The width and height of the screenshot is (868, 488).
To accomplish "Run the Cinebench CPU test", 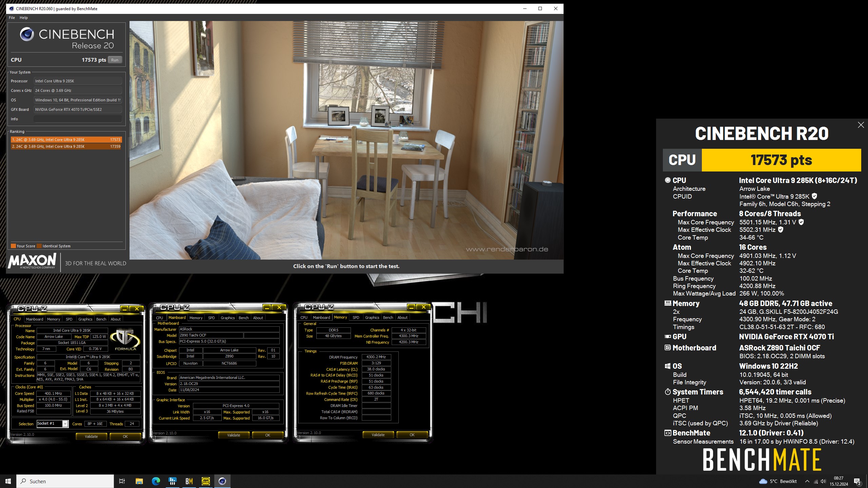I will tap(115, 60).
